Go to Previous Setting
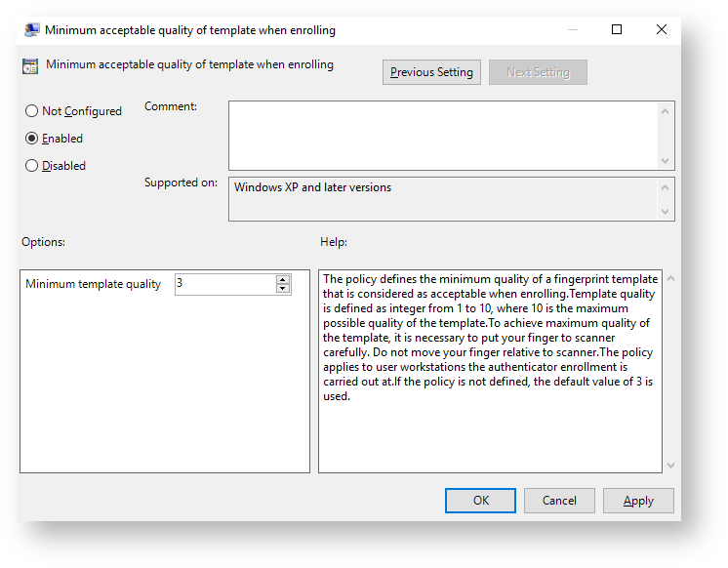Screen dimensions: 728x568 [x=431, y=72]
